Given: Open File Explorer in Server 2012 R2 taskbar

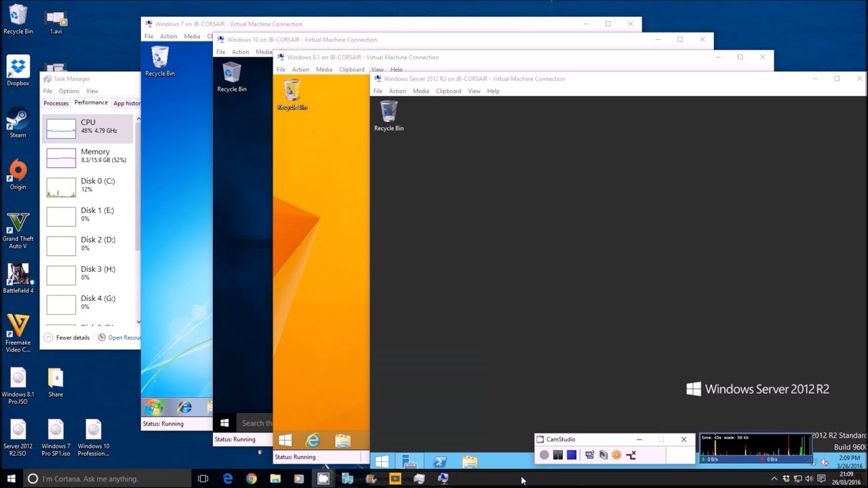Looking at the screenshot, I should coord(470,462).
